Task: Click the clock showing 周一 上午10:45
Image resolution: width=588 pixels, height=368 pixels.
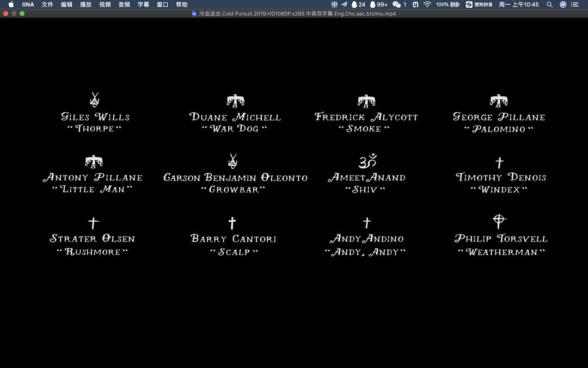Action: click(x=519, y=4)
